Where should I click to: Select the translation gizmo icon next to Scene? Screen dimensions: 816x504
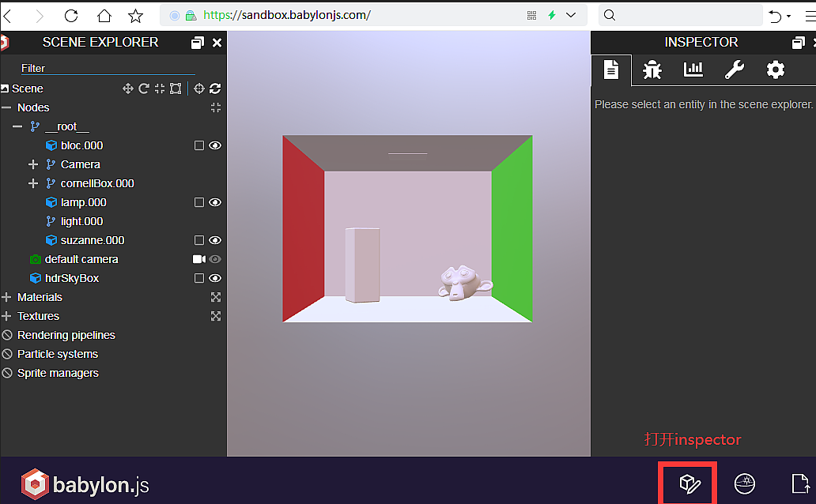tap(128, 88)
